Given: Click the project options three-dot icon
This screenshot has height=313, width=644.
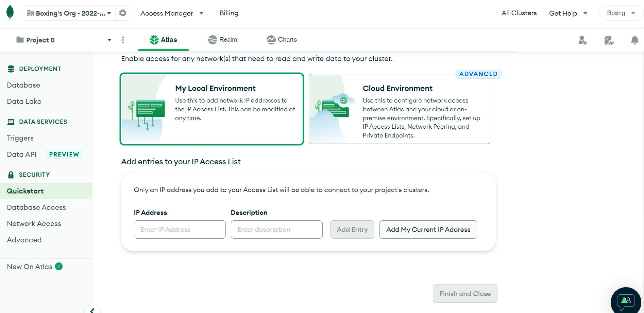Looking at the screenshot, I should 123,40.
